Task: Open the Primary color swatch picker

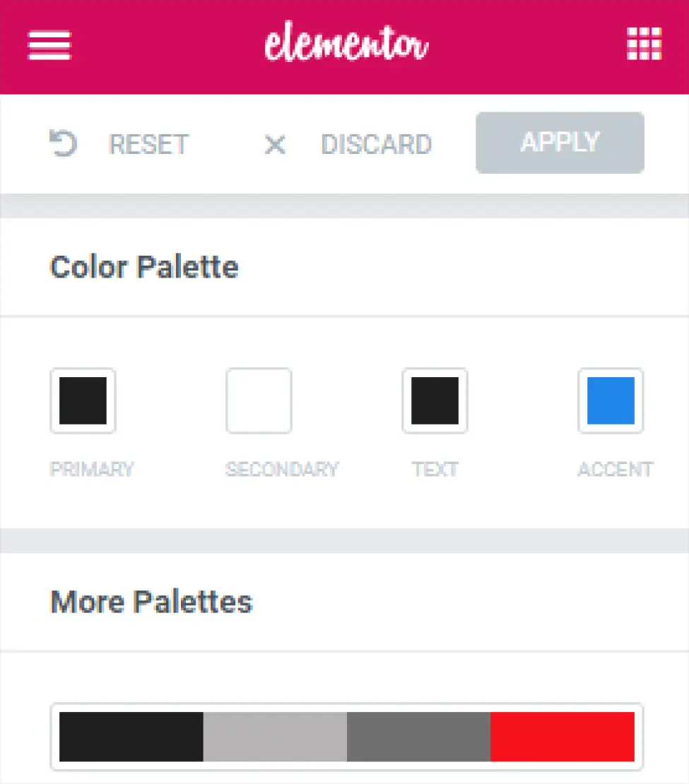Action: point(83,400)
